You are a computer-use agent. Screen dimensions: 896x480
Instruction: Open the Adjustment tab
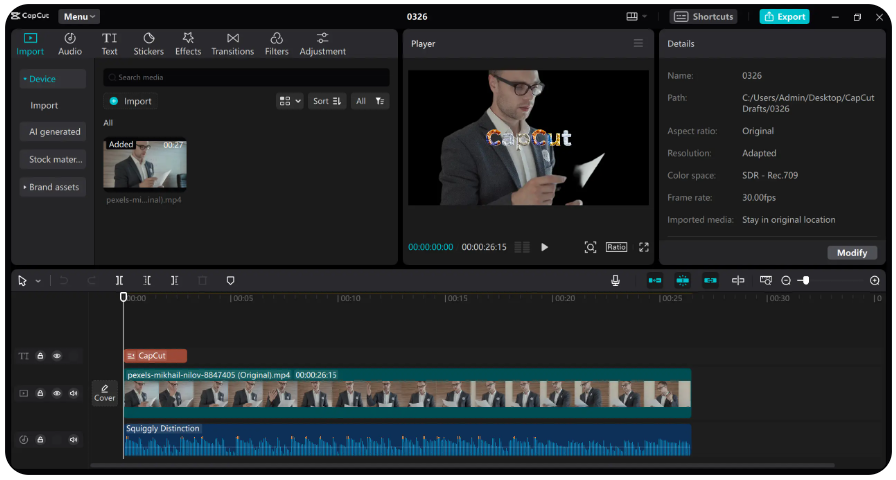point(322,44)
